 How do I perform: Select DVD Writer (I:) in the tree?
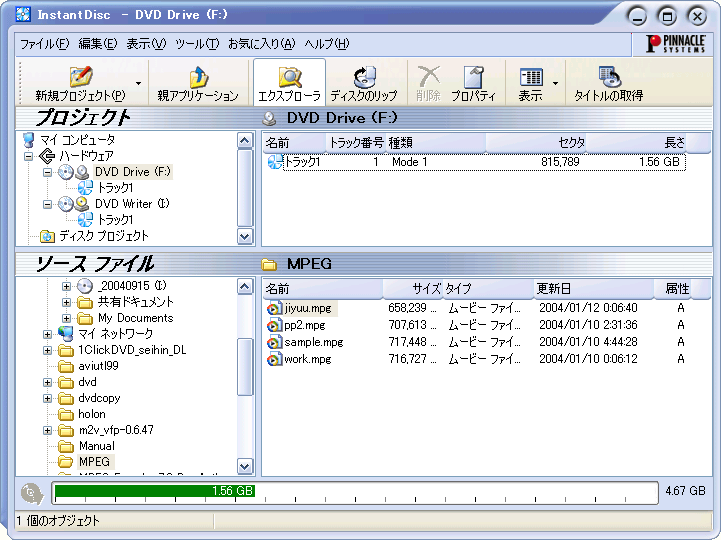(132, 204)
